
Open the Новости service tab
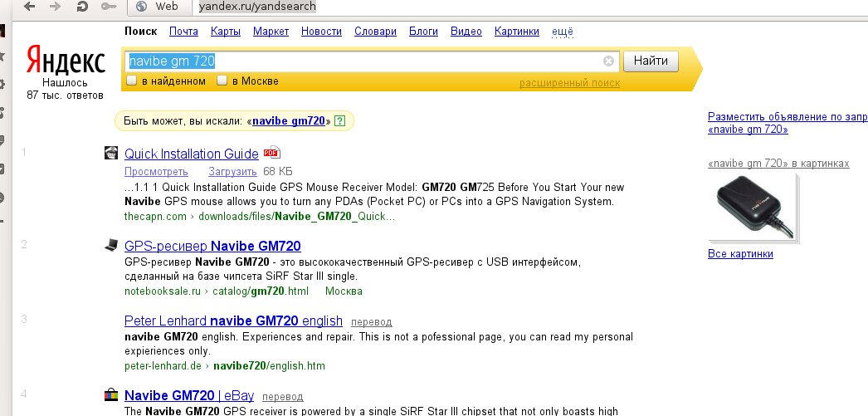tap(321, 32)
